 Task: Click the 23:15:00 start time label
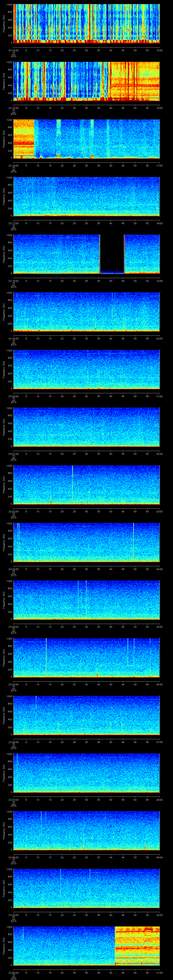(x=13, y=108)
